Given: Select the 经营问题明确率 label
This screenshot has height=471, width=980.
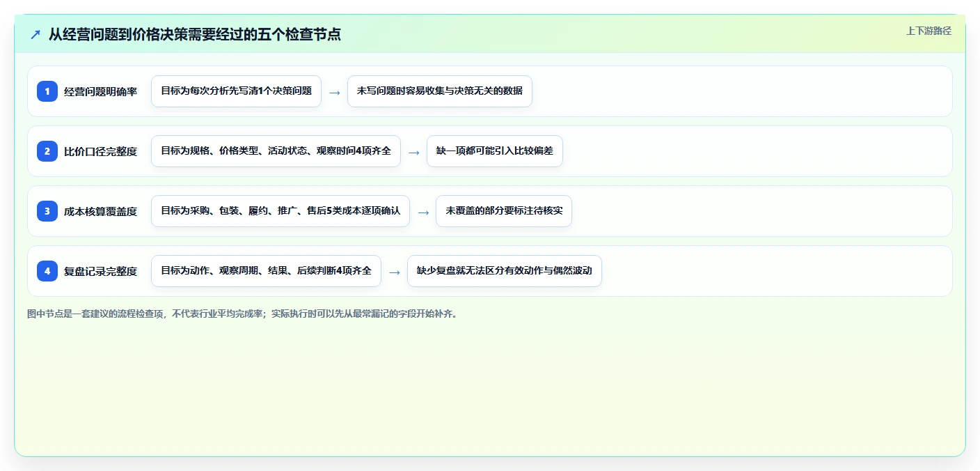Looking at the screenshot, I should 100,91.
